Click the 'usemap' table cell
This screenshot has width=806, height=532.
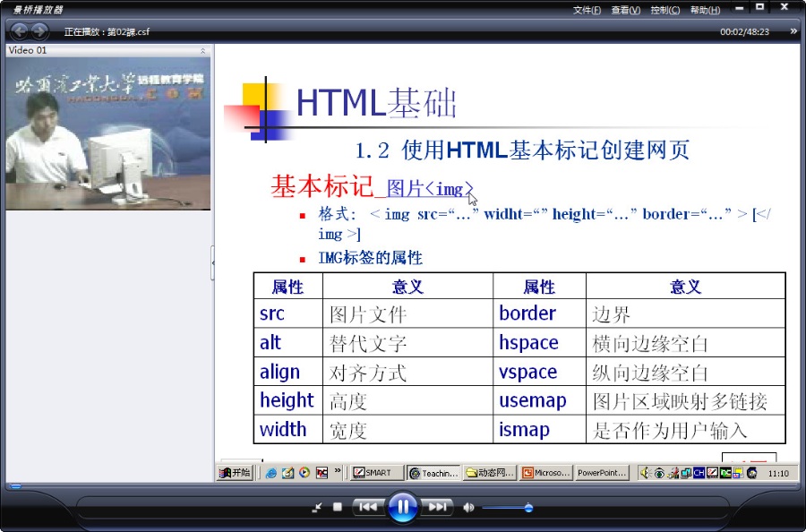pos(540,400)
